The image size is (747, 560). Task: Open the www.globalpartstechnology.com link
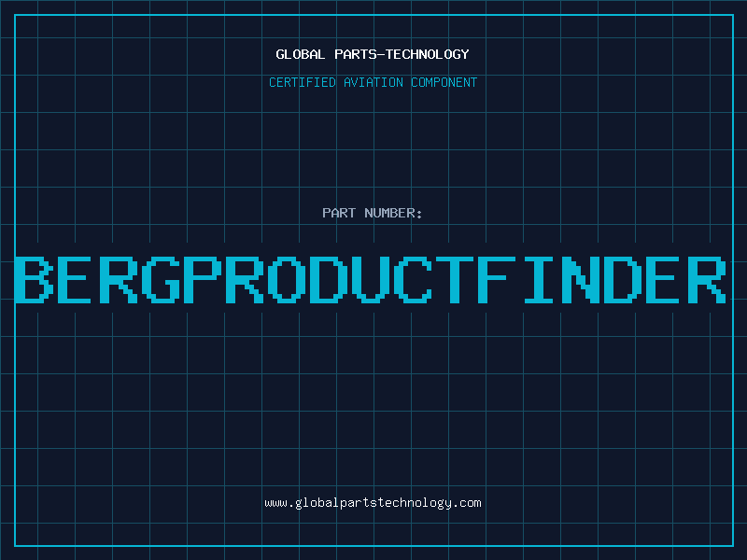click(373, 503)
